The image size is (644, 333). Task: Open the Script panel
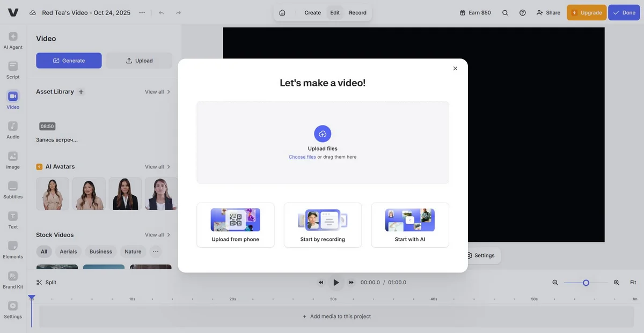[x=13, y=70]
